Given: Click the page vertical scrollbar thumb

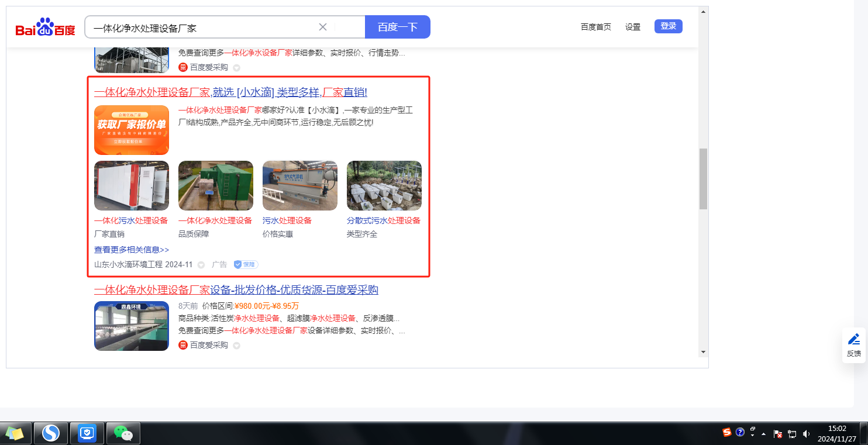Looking at the screenshot, I should [x=704, y=178].
